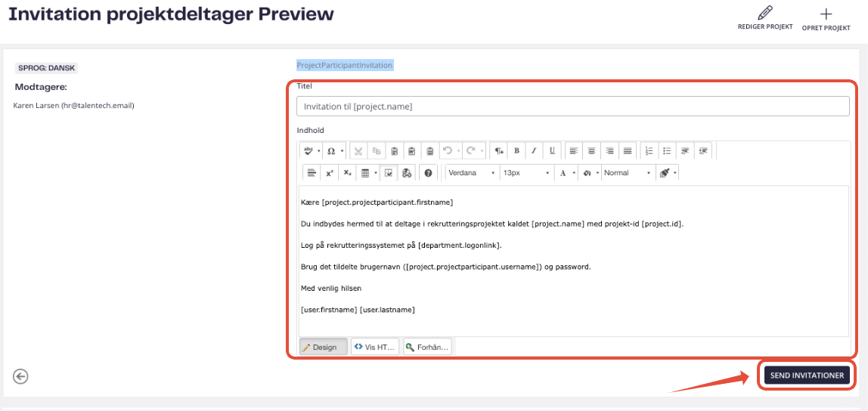The height and width of the screenshot is (411, 868).
Task: Click recipient Karen Larsen (hr@talentech.email)
Action: pos(73,105)
